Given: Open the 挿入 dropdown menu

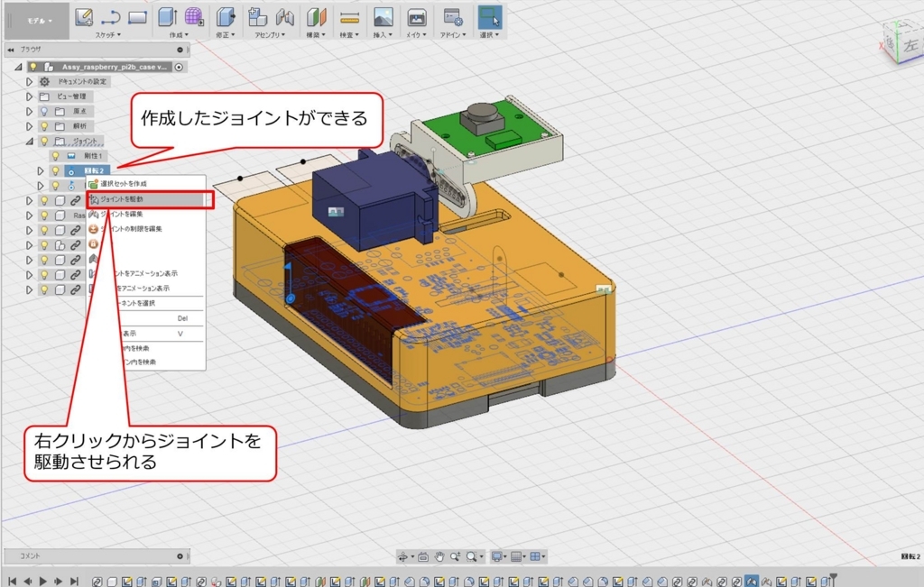Looking at the screenshot, I should pos(383,35).
